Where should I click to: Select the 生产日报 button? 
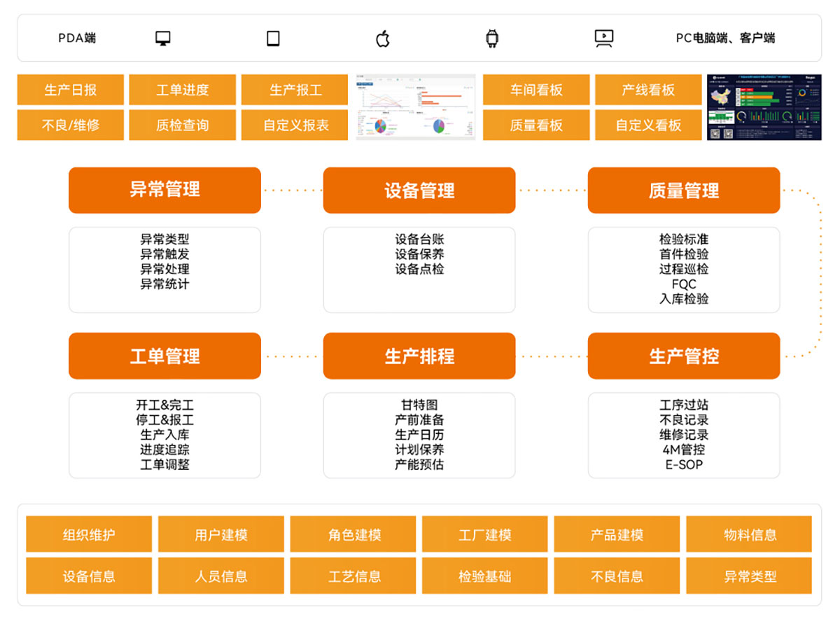(71, 90)
